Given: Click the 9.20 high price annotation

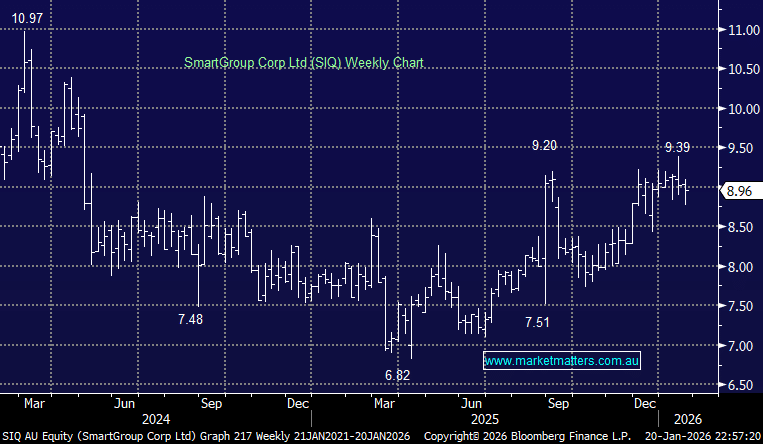Looking at the screenshot, I should click(x=544, y=145).
